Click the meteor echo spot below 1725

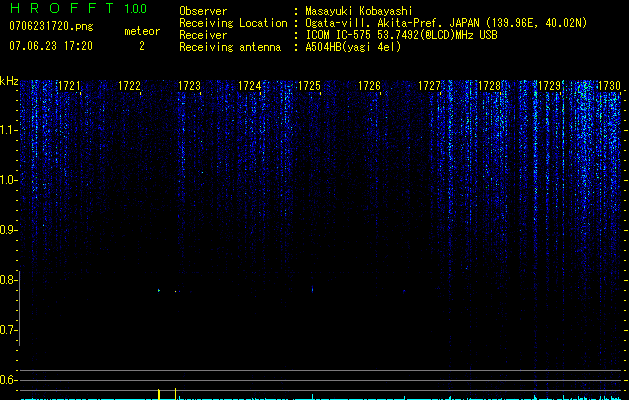312,289
